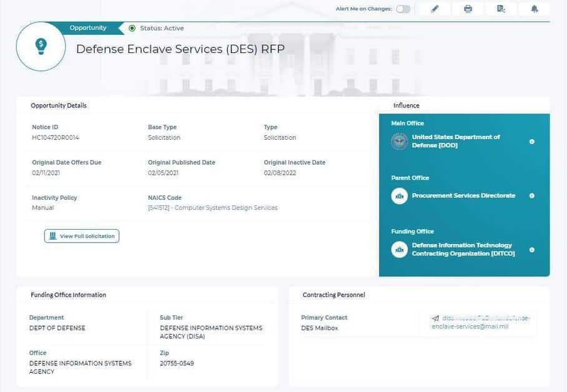
Task: Click info dot beside Procurement Services Directorate
Action: tap(531, 195)
